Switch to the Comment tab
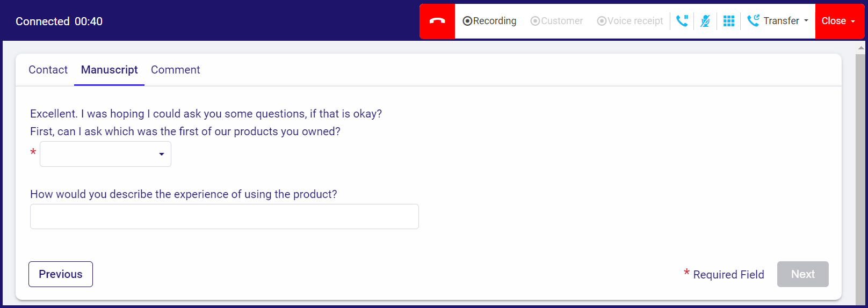Screen dimensions: 868x308 point(175,70)
